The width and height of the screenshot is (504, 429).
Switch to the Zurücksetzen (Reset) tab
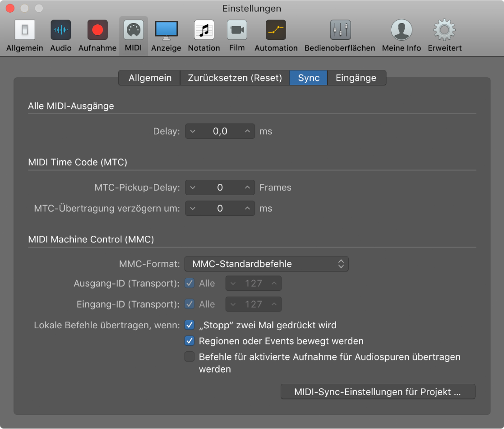[235, 78]
